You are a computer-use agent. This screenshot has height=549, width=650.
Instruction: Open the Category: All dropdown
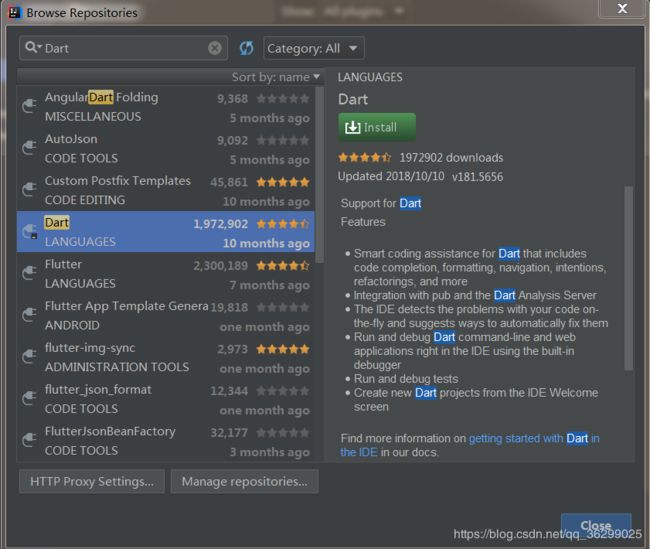coord(314,49)
